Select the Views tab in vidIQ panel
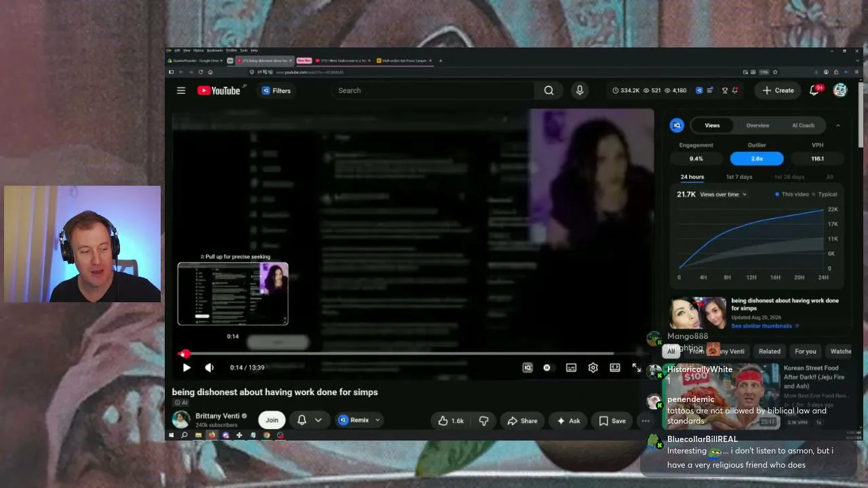The width and height of the screenshot is (868, 488). pos(712,125)
